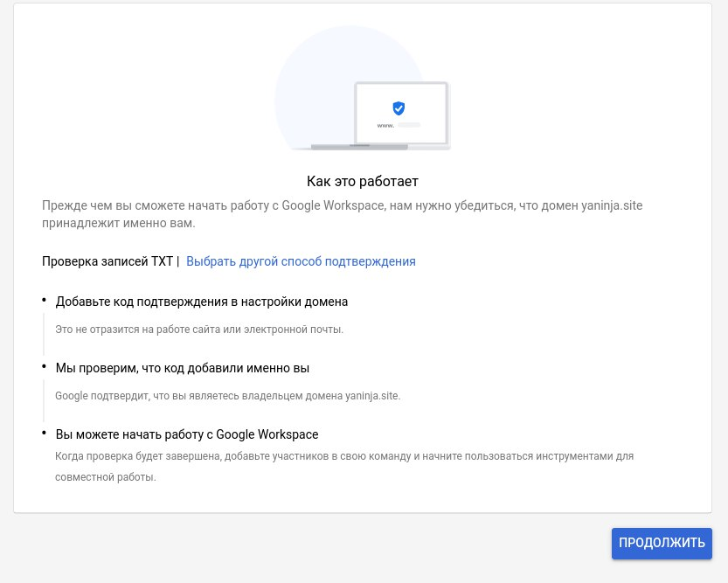Click the 'Проверка записей TXT' label
The width and height of the screenshot is (728, 583).
(107, 261)
